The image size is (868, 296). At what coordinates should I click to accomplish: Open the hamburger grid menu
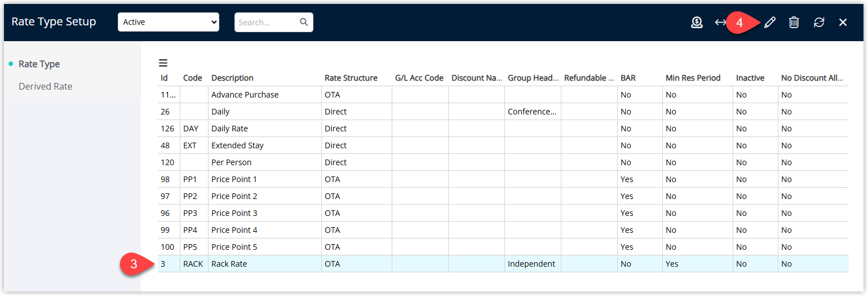[x=163, y=63]
